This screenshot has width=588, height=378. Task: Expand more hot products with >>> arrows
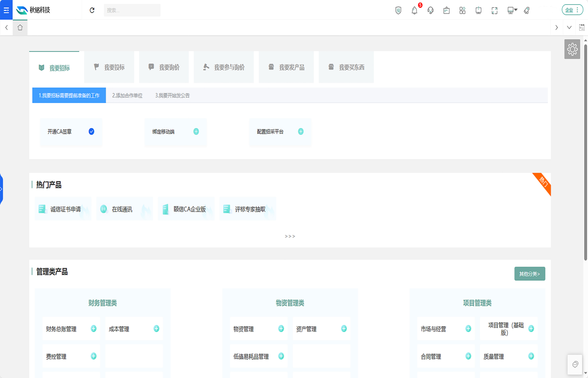(x=290, y=236)
